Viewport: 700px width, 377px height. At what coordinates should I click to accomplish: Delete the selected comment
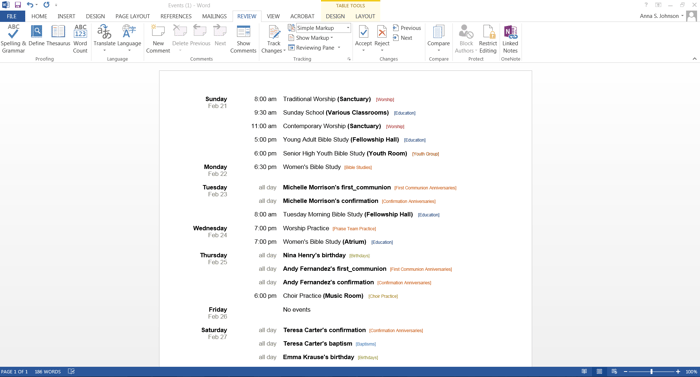pos(180,38)
